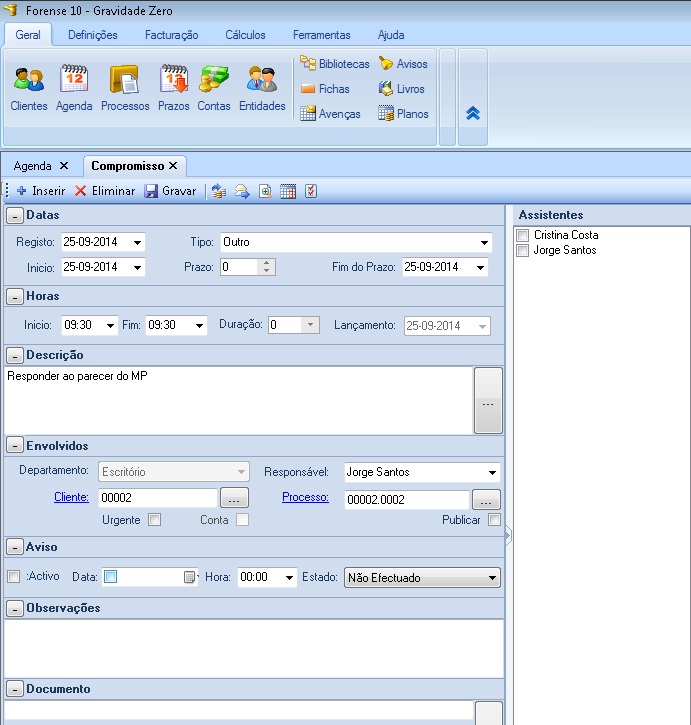Screen dimensions: 691x725
Task: Open the Contas accounts module
Action: pyautogui.click(x=214, y=88)
